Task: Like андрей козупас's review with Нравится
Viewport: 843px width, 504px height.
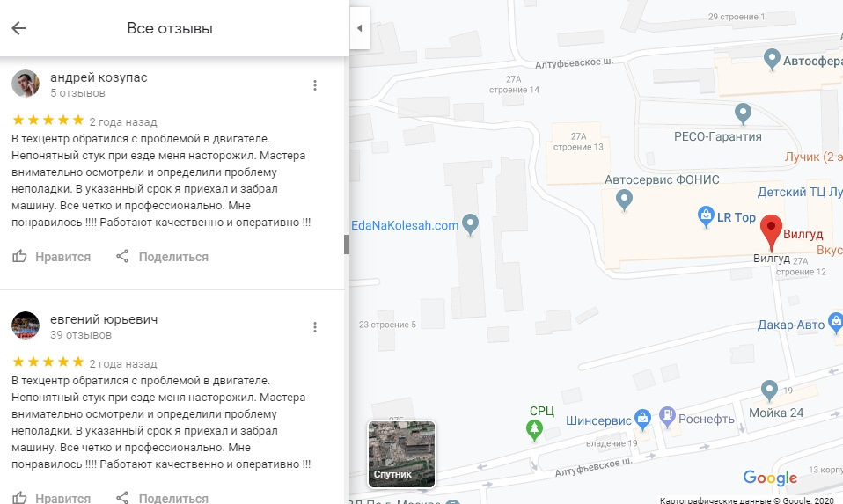Action: pyautogui.click(x=52, y=257)
